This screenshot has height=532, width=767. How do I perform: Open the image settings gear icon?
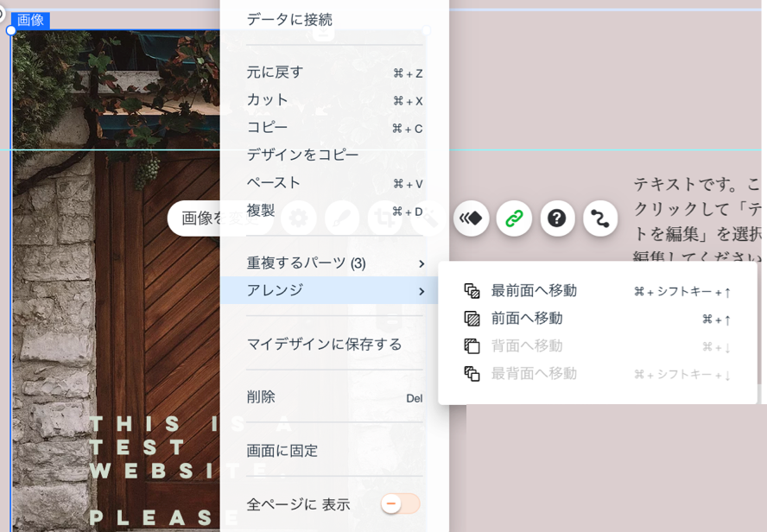coord(298,218)
